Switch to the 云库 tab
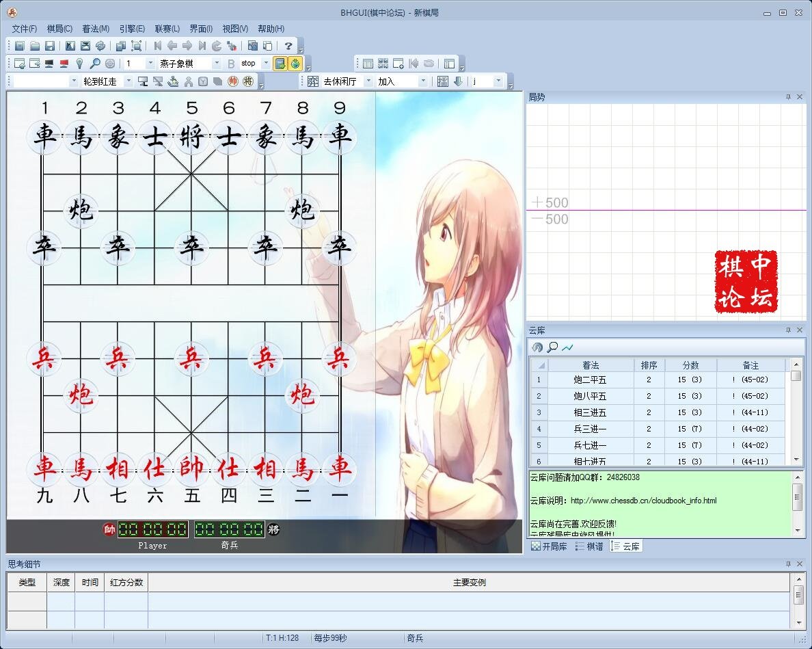Screen dimensions: 812x649 [625, 546]
